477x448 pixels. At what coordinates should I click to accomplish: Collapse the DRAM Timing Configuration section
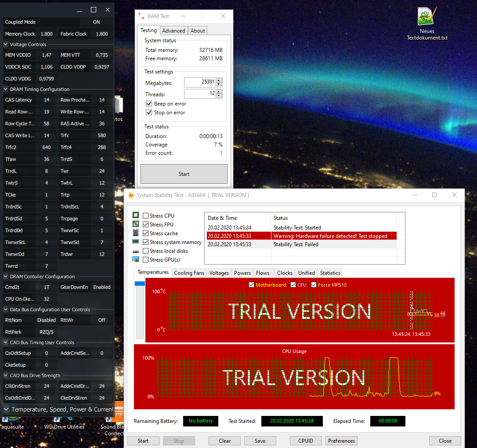pos(5,89)
